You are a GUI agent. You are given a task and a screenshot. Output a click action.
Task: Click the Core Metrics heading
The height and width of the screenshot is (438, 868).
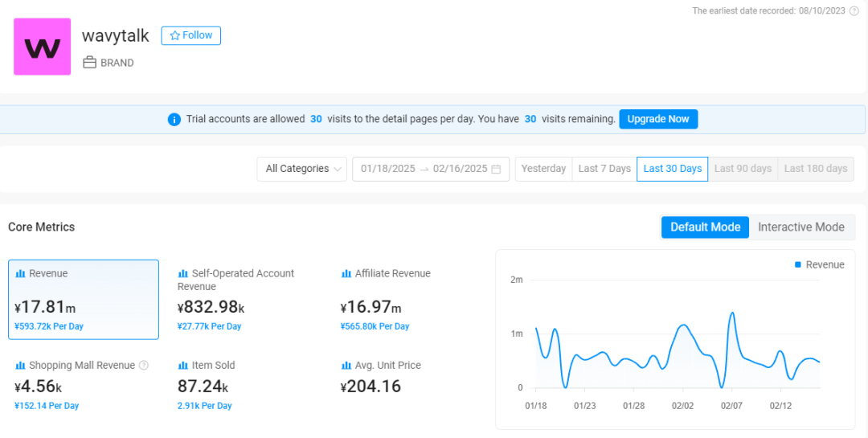point(42,227)
